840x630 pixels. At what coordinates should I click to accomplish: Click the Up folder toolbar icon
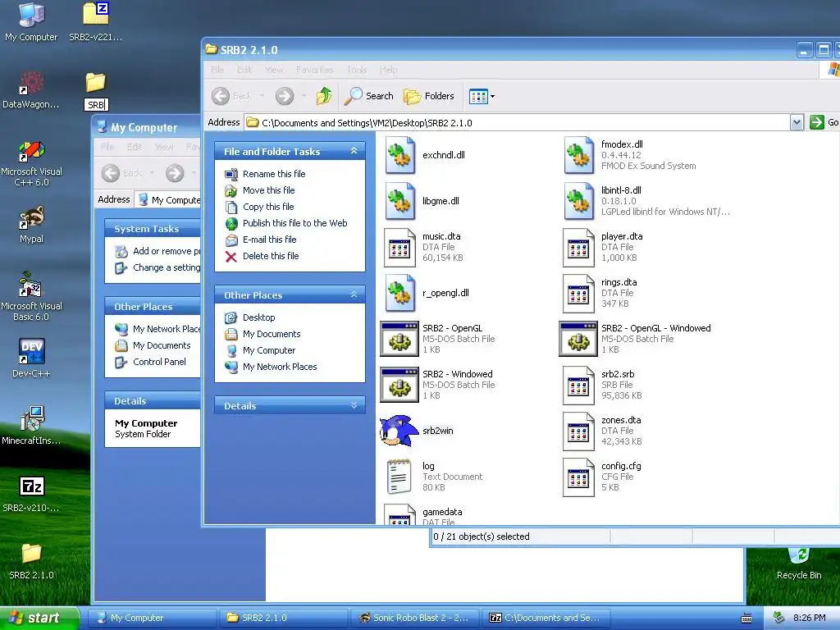tap(323, 96)
